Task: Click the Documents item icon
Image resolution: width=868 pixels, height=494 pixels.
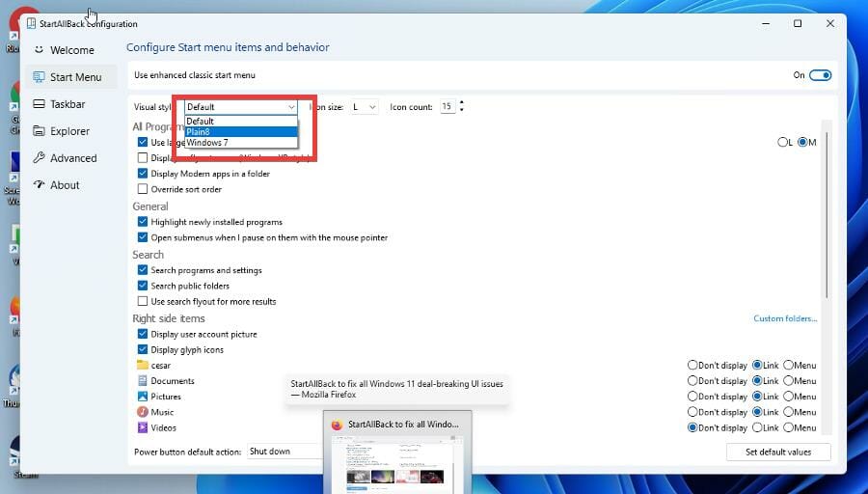Action: 143,380
